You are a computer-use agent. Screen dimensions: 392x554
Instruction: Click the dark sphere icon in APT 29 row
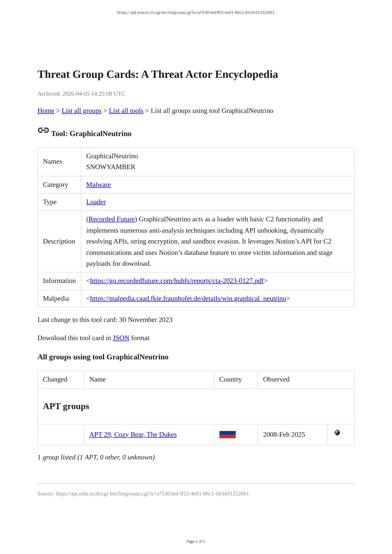tap(337, 433)
